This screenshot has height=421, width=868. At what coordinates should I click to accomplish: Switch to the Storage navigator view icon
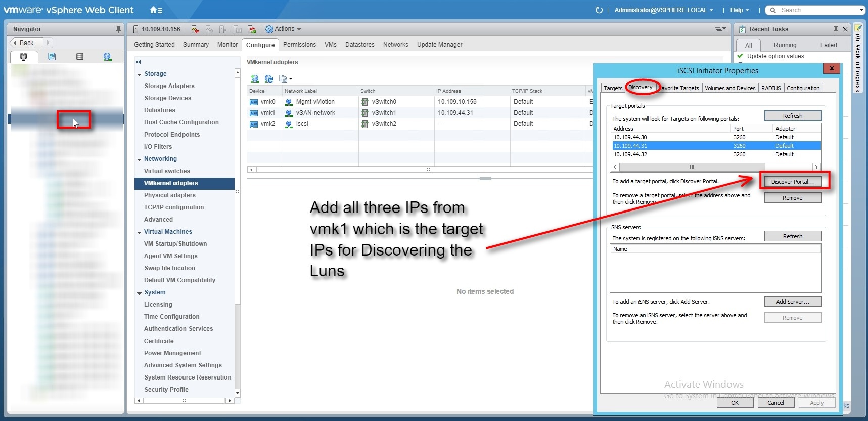[79, 57]
